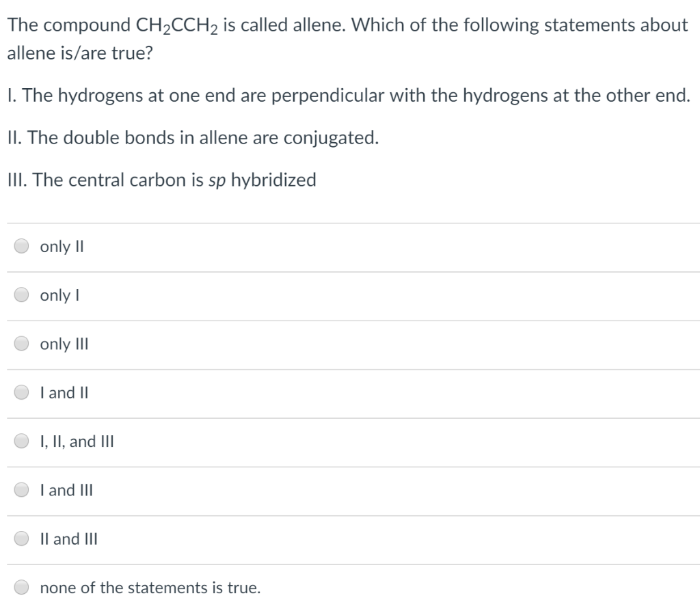Select the "only II" radio button
This screenshot has width=700, height=615.
[20, 247]
